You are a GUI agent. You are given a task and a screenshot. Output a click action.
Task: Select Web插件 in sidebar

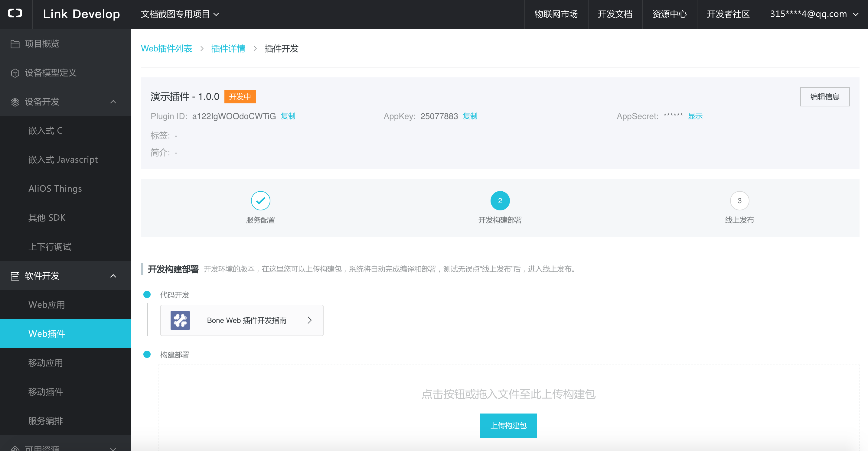pos(65,333)
